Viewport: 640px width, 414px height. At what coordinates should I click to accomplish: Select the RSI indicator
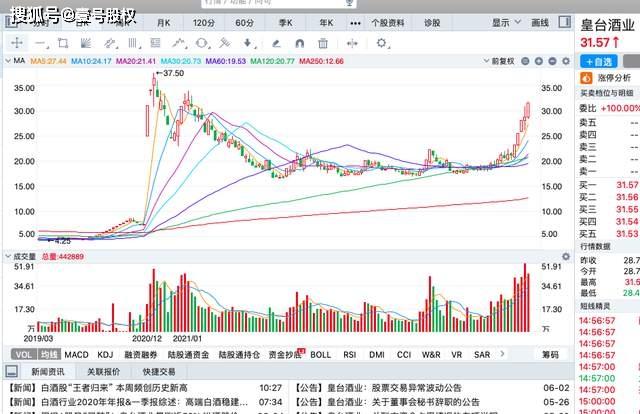point(349,355)
